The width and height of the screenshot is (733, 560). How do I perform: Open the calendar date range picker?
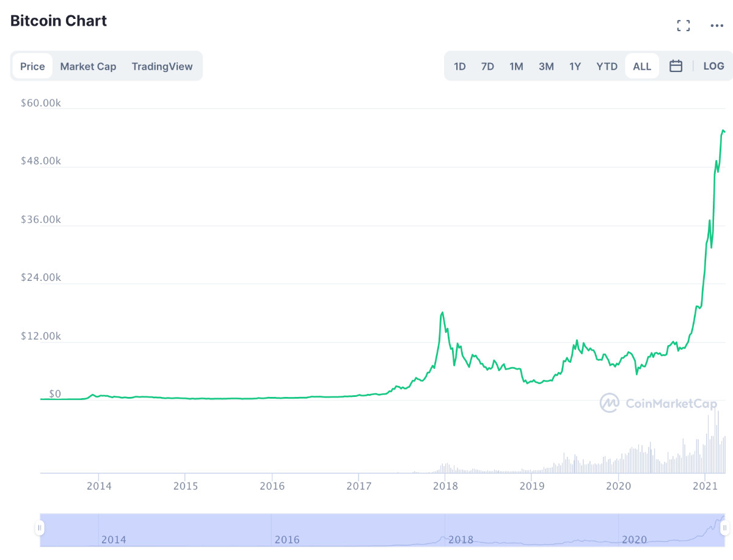coord(676,66)
